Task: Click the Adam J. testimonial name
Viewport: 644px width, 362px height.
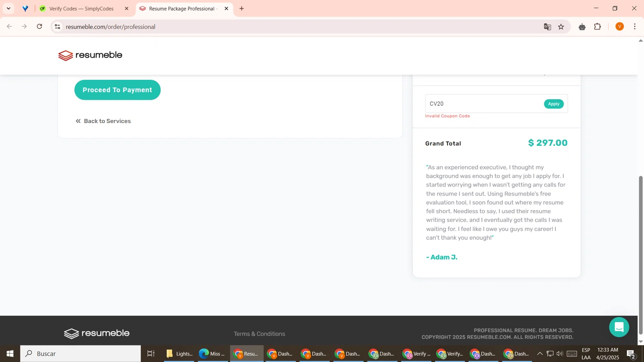Action: coord(442,257)
